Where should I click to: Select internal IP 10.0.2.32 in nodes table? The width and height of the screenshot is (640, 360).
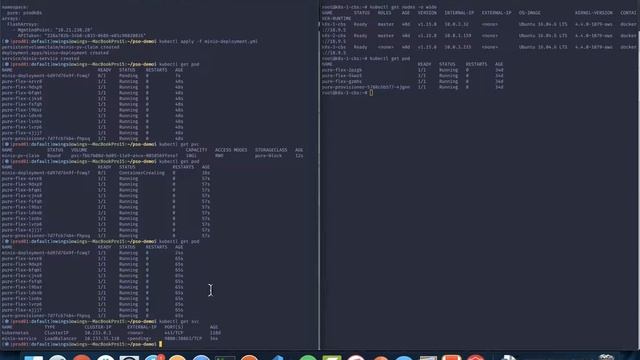tap(456, 24)
